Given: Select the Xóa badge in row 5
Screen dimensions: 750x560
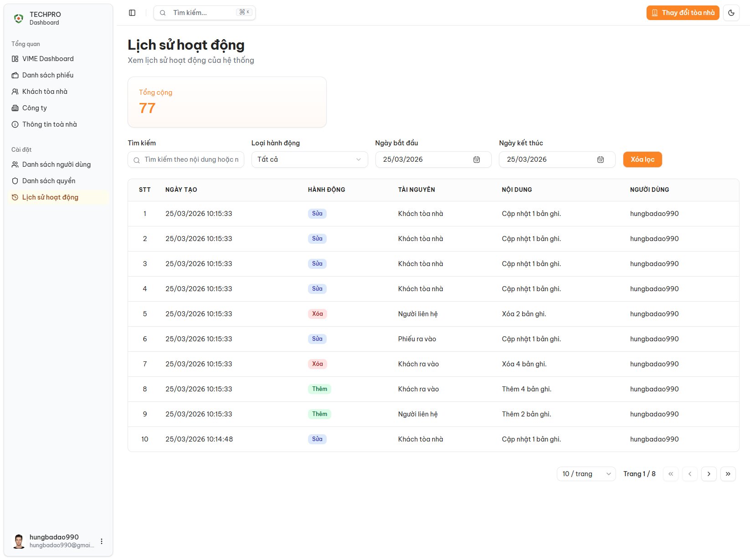Looking at the screenshot, I should pos(317,314).
